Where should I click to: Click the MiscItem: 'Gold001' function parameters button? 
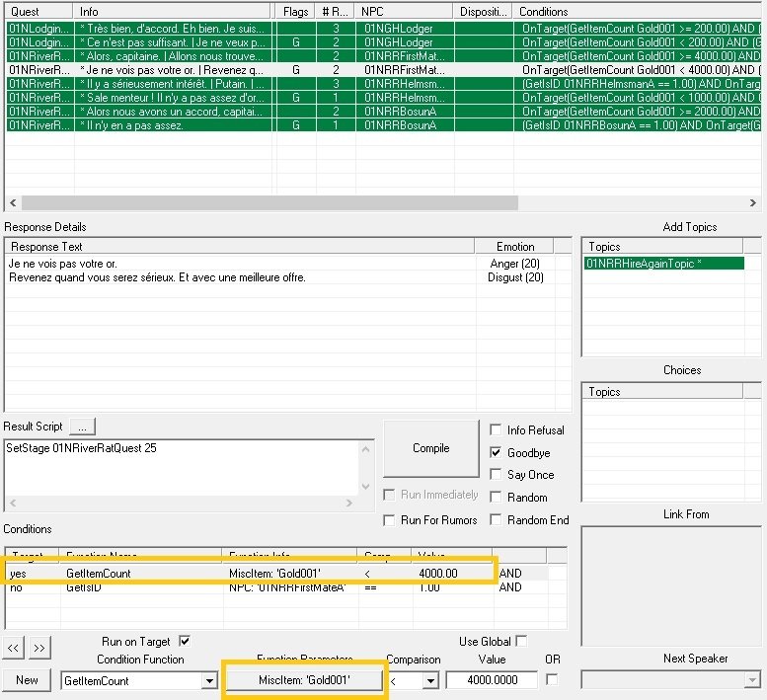point(304,680)
